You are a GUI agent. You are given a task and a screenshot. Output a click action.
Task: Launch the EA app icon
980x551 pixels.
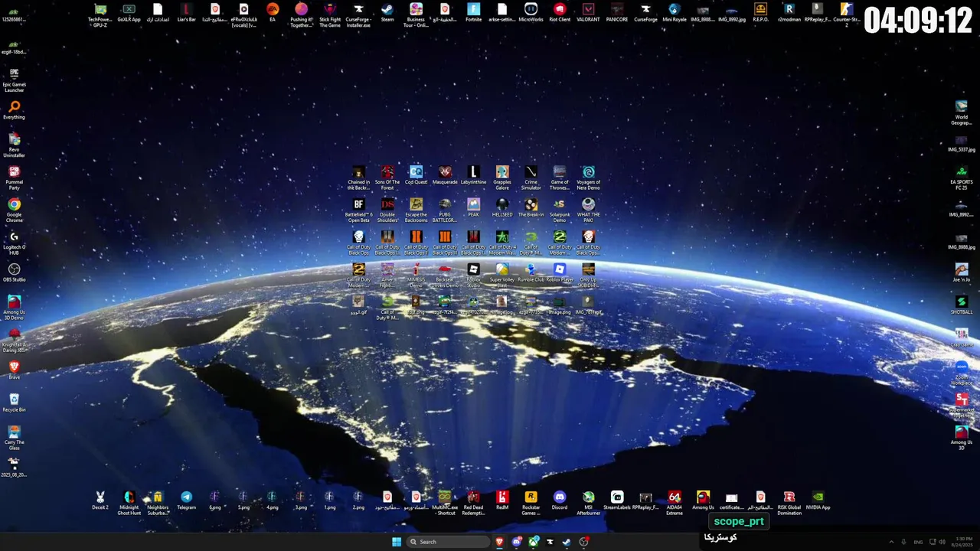point(273,13)
